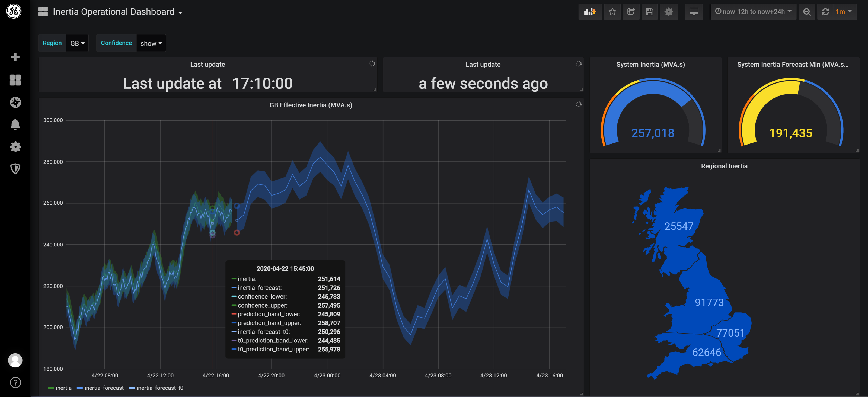Open Alerting from the sidebar bell
Viewport: 868px width, 397px height.
15,124
